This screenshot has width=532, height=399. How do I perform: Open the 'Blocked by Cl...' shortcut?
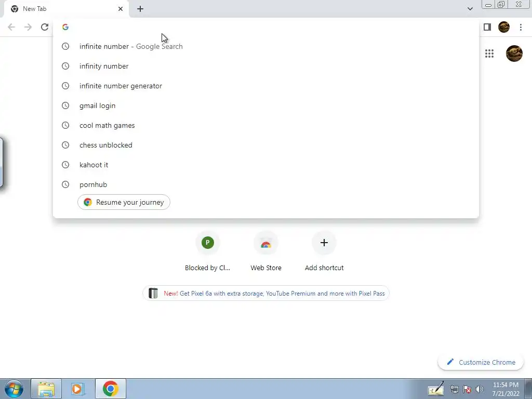(x=208, y=252)
